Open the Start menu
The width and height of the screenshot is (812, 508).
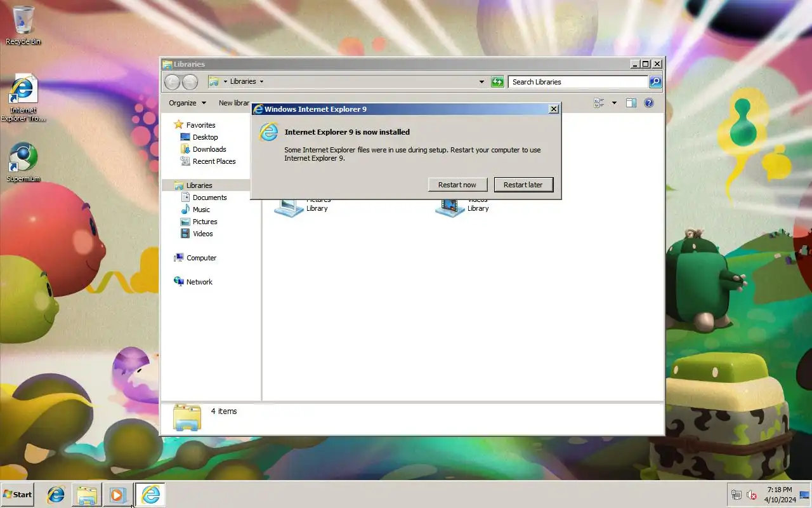pos(17,495)
